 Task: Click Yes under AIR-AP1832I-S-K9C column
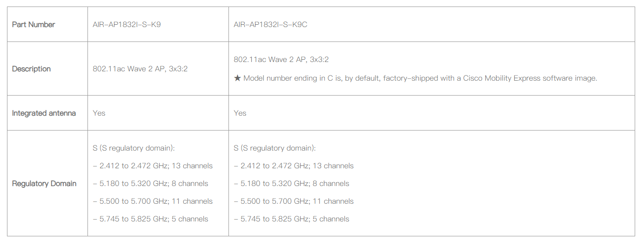[x=240, y=113]
